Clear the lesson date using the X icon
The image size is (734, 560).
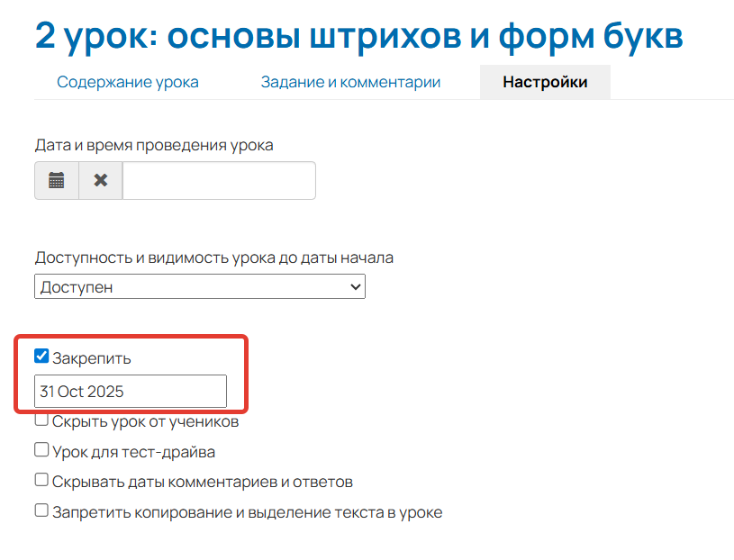(99, 180)
